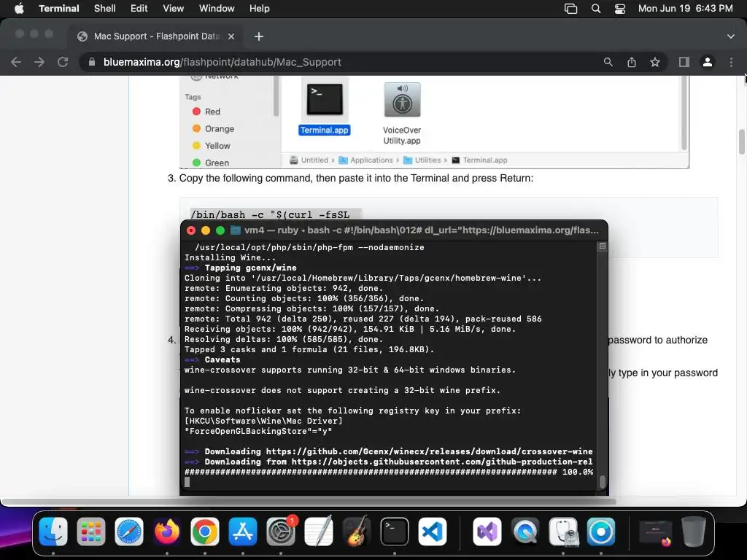
Task: Open Finder from the Dock
Action: click(x=53, y=532)
